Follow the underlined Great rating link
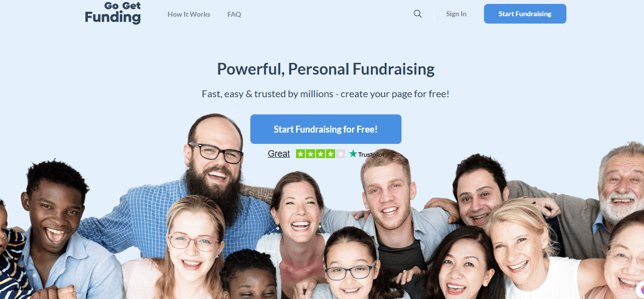This screenshot has height=299, width=644. click(279, 154)
